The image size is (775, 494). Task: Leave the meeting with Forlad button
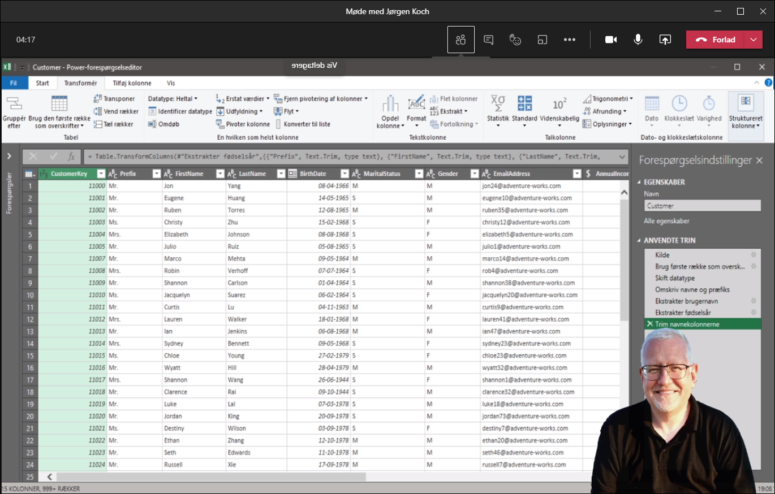[715, 40]
